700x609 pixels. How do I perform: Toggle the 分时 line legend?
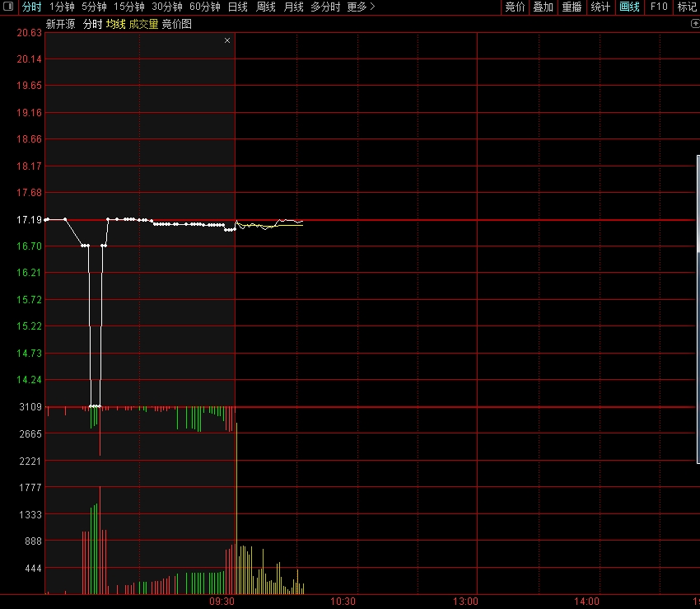92,24
